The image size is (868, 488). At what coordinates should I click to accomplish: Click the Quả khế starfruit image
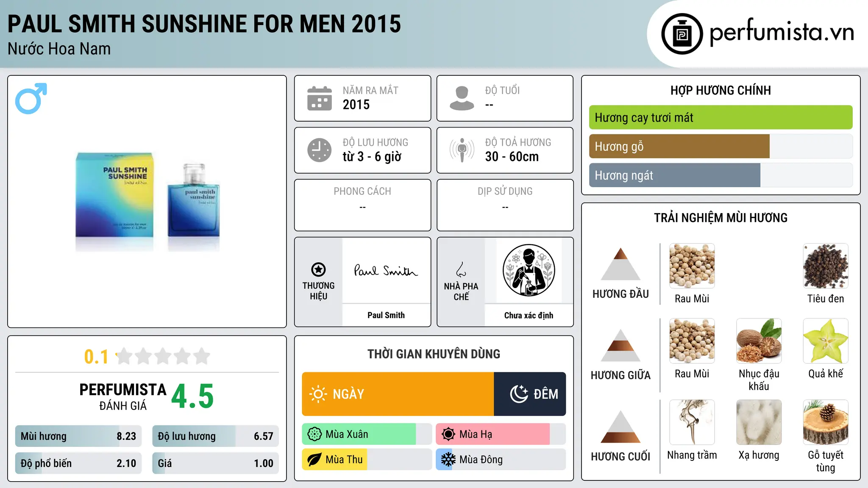click(x=826, y=341)
